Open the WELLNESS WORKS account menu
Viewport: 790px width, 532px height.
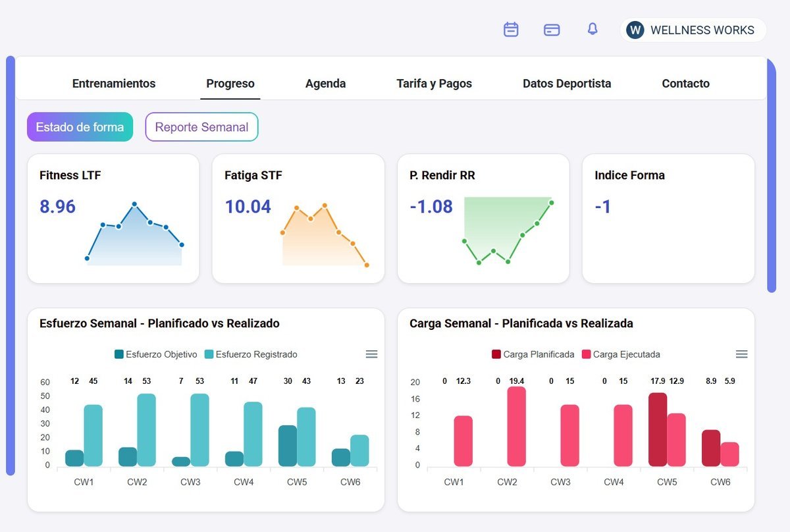click(693, 30)
